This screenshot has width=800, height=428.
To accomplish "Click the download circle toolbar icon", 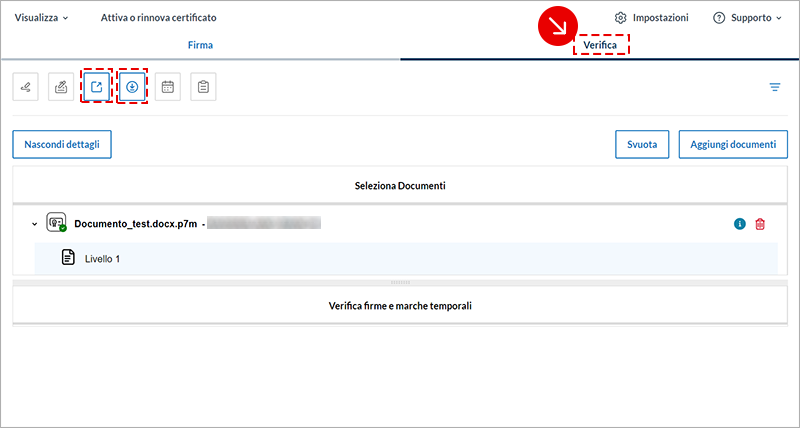I will click(132, 87).
